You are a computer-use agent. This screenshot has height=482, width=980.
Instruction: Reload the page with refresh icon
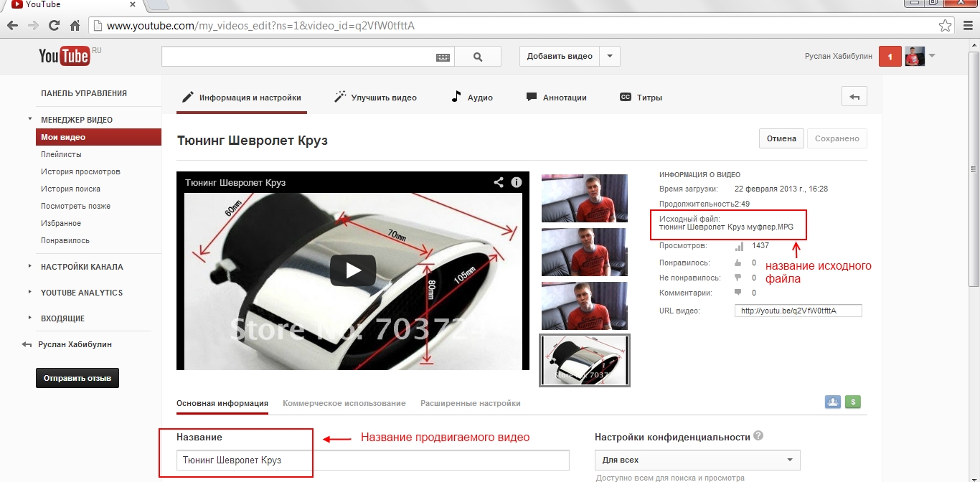coord(54,26)
